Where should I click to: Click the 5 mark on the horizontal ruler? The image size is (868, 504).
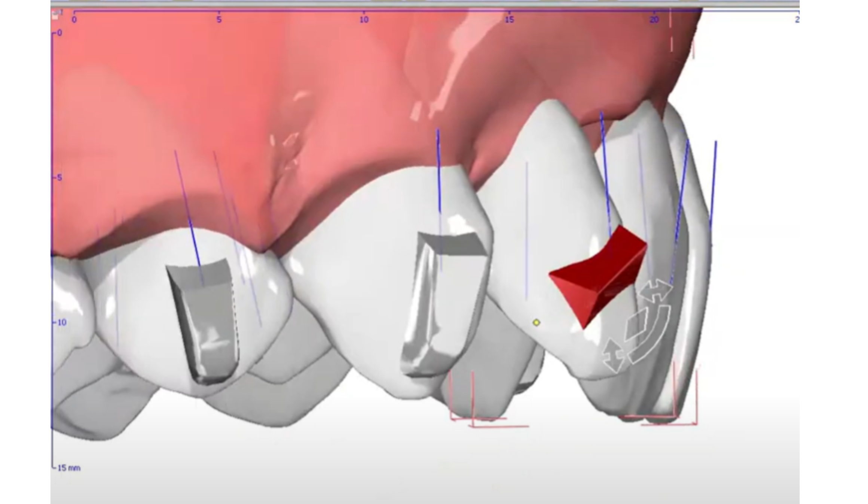219,19
